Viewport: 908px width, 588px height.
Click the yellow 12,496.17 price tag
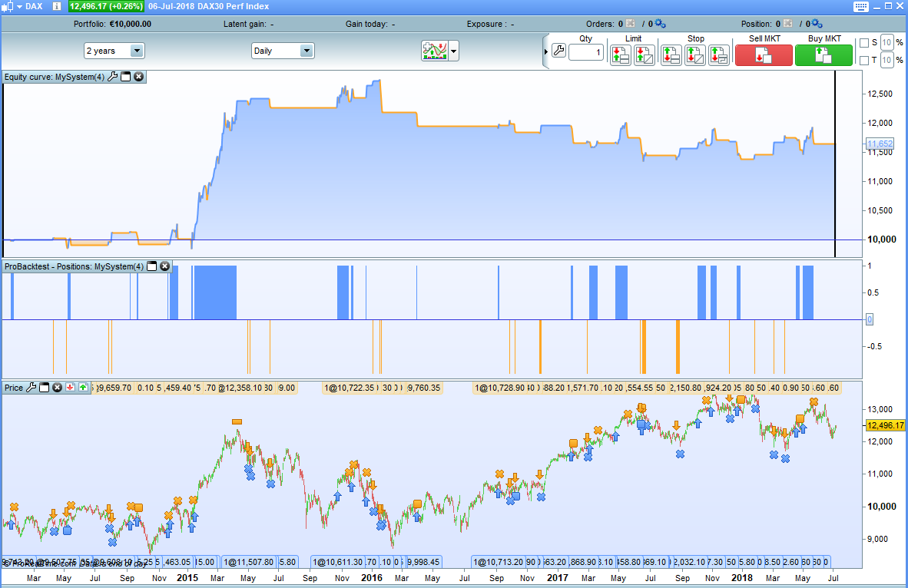click(x=886, y=425)
